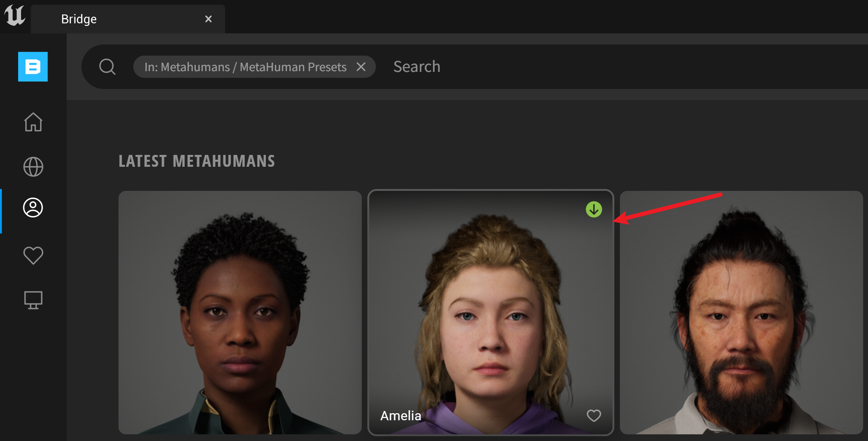Open the bearded man MetaHuman thumbnail

click(741, 312)
